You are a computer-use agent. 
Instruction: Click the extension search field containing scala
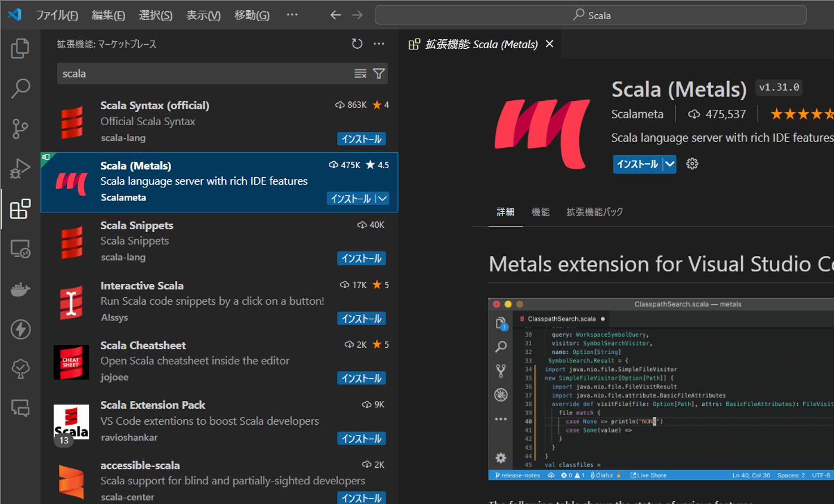click(204, 74)
